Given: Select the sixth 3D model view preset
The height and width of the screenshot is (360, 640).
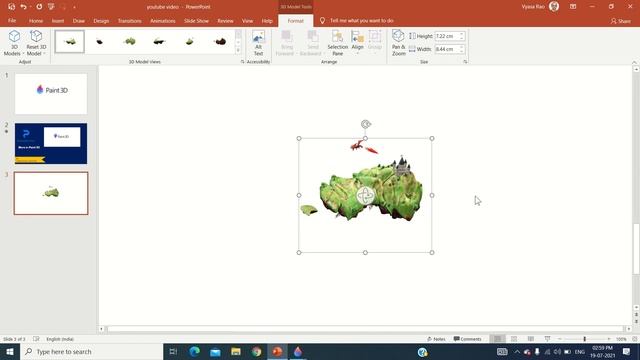Looking at the screenshot, I should click(220, 41).
